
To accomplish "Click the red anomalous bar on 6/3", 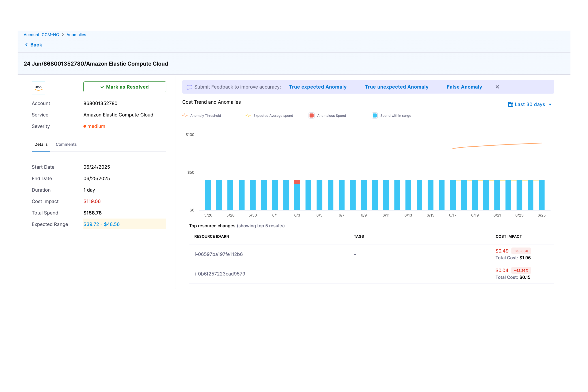I will click(297, 182).
